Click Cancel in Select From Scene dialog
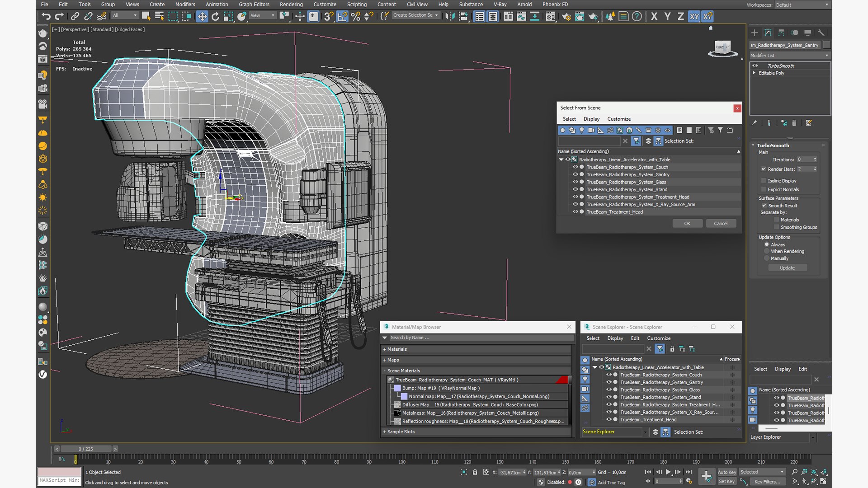Image resolution: width=868 pixels, height=488 pixels. click(721, 224)
